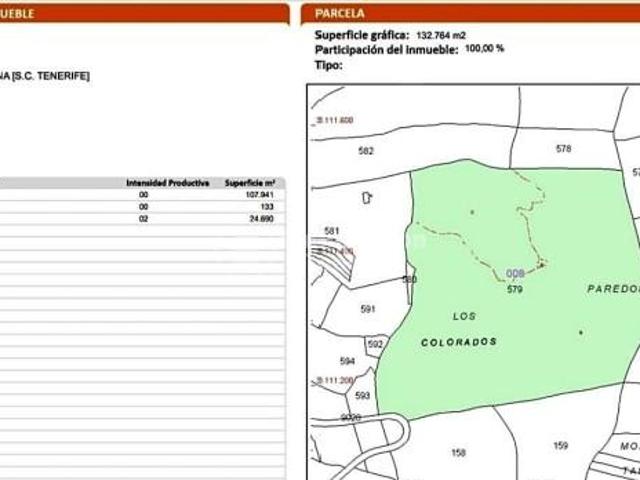Select the 133 surface cell
The image size is (640, 480).
[267, 207]
